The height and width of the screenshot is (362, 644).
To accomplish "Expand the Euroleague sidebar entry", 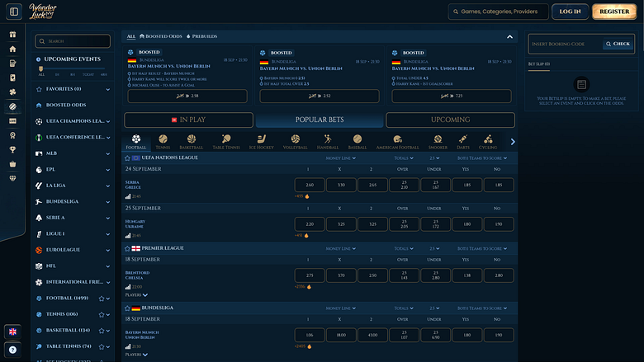I will tap(107, 250).
